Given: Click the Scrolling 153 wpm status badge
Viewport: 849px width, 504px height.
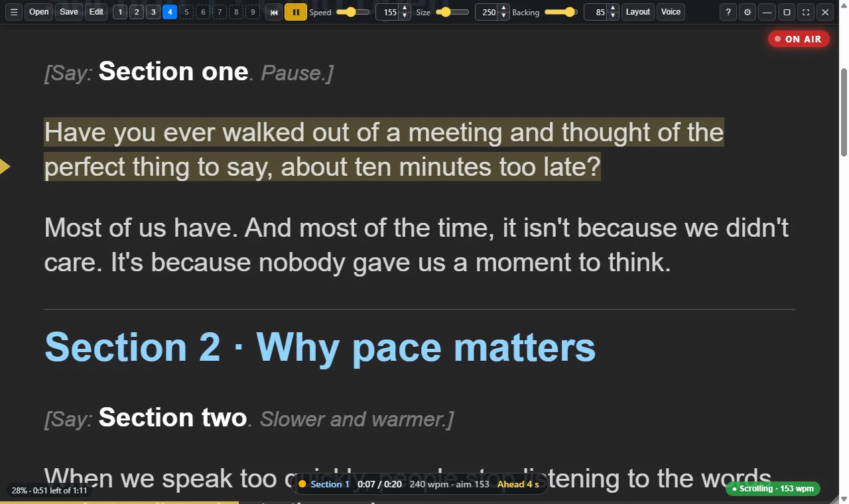Looking at the screenshot, I should tap(773, 489).
